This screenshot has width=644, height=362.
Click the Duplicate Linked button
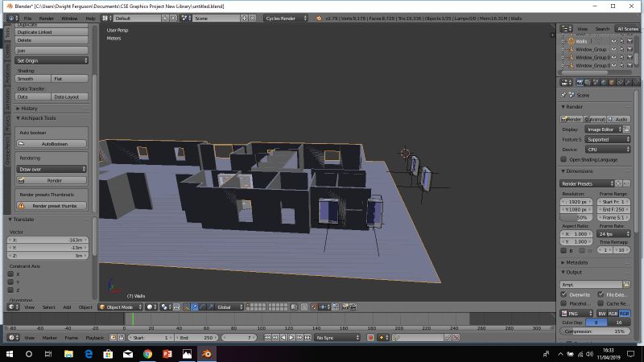click(x=52, y=32)
